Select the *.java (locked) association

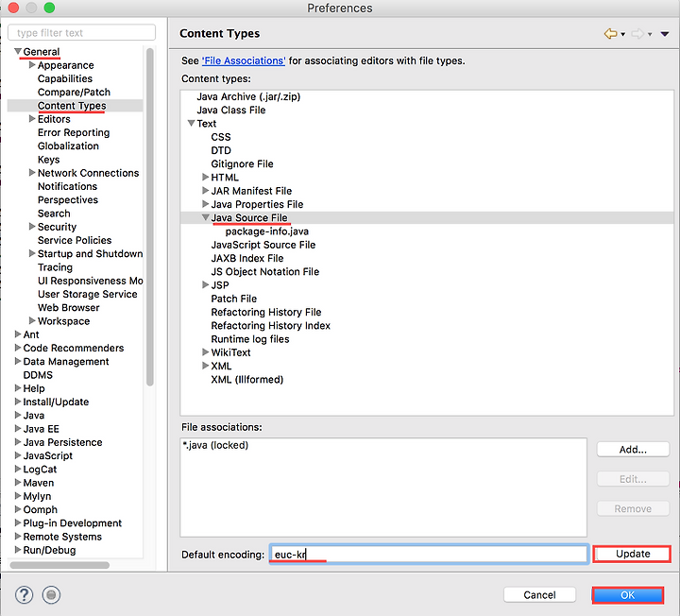[215, 445]
